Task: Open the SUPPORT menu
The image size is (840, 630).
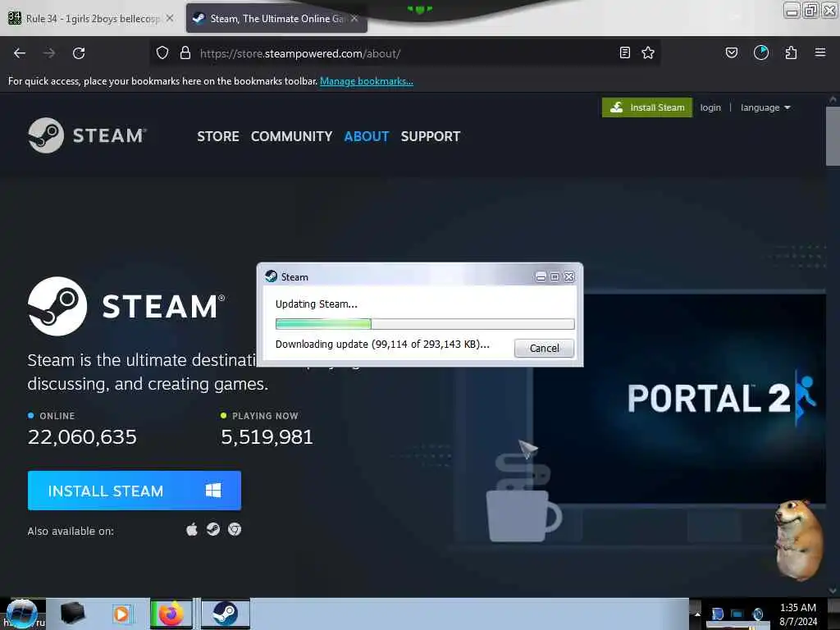Action: tap(431, 137)
